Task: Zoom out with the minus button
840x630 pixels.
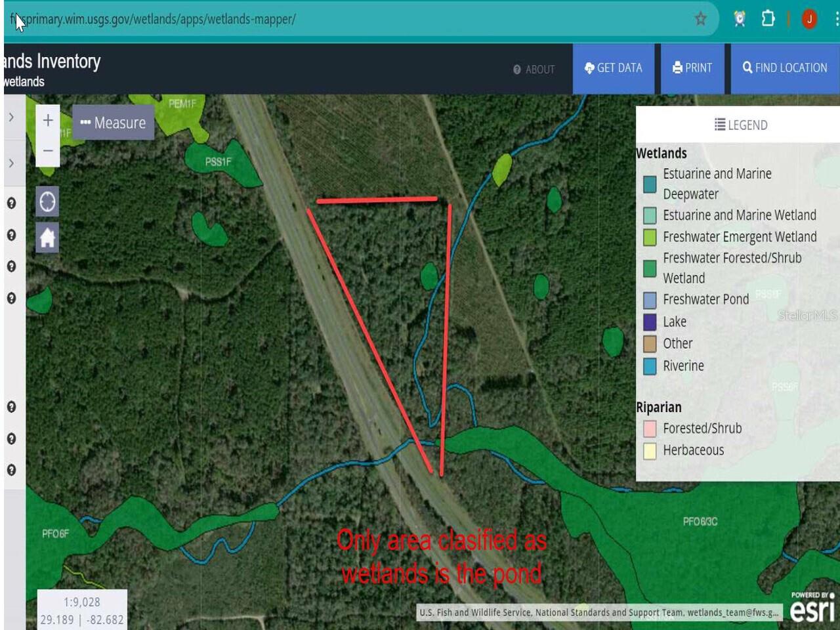Action: [x=48, y=150]
